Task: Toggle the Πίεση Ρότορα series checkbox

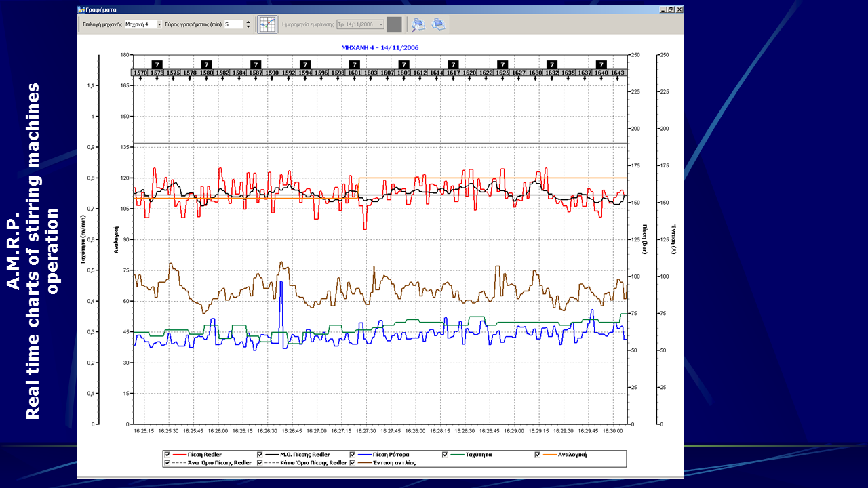Action: [353, 455]
